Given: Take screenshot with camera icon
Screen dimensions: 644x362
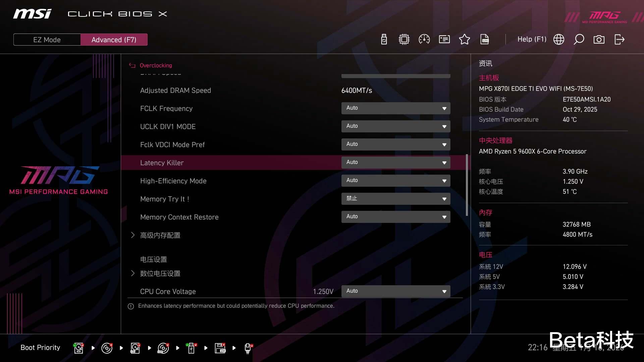Looking at the screenshot, I should [x=599, y=40].
